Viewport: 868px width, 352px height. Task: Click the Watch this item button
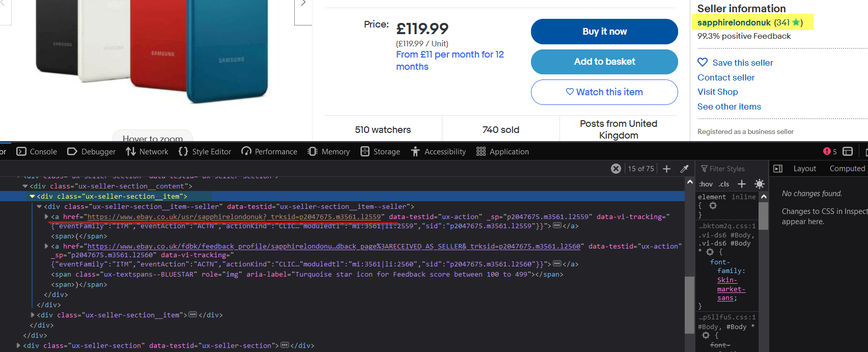604,92
